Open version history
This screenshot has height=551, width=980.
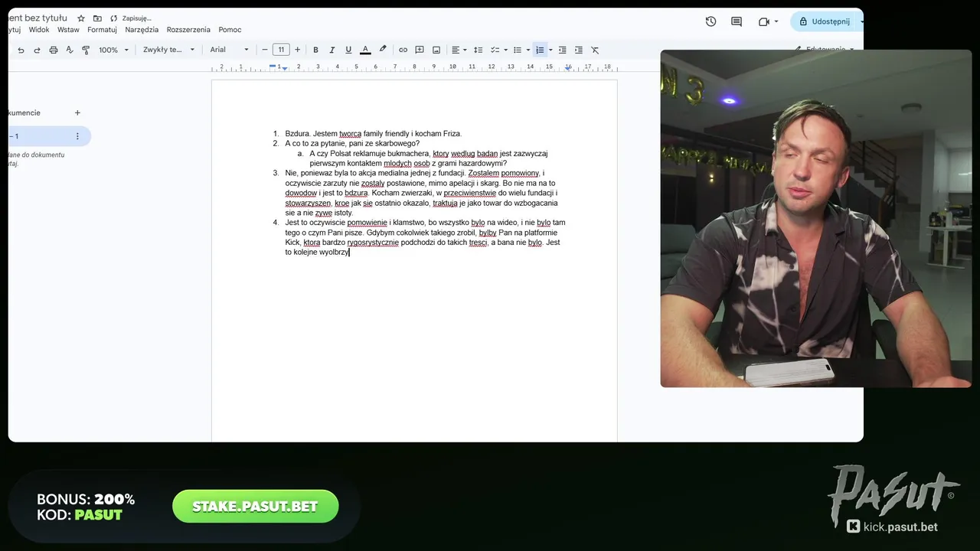pyautogui.click(x=710, y=21)
